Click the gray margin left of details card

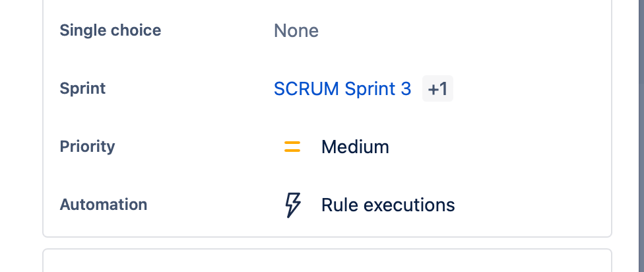point(20,136)
